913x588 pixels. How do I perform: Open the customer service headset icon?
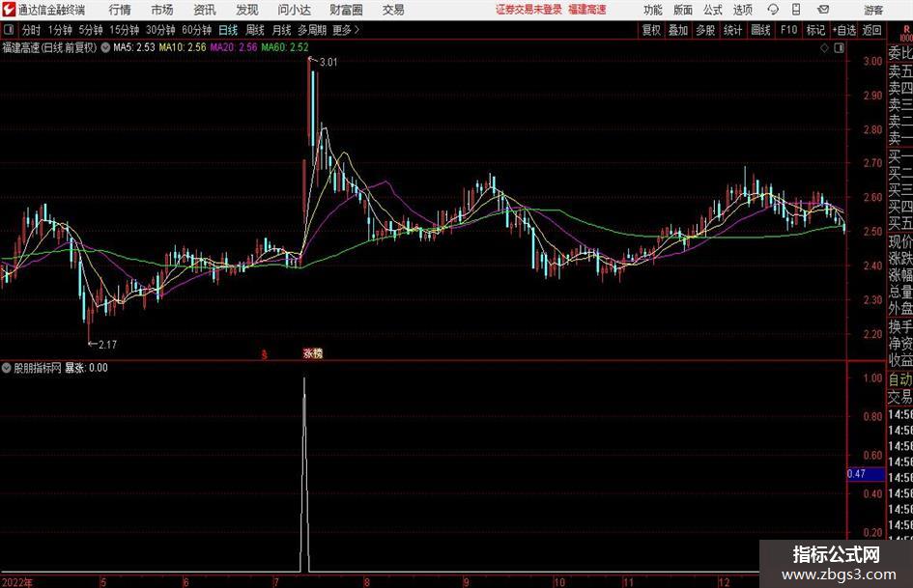coord(773,10)
